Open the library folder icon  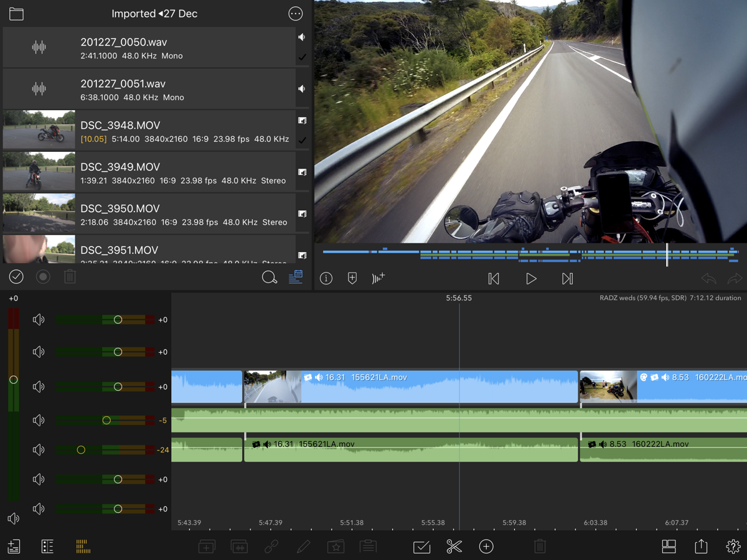click(16, 14)
